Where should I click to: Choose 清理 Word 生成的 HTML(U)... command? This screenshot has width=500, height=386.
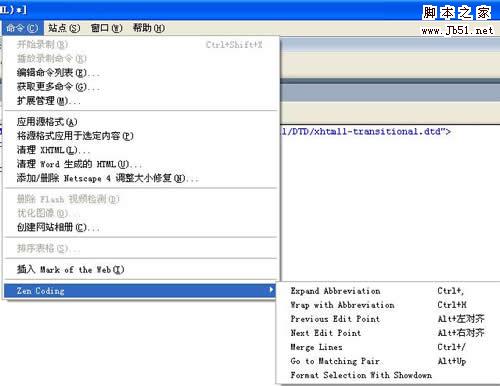141,164
